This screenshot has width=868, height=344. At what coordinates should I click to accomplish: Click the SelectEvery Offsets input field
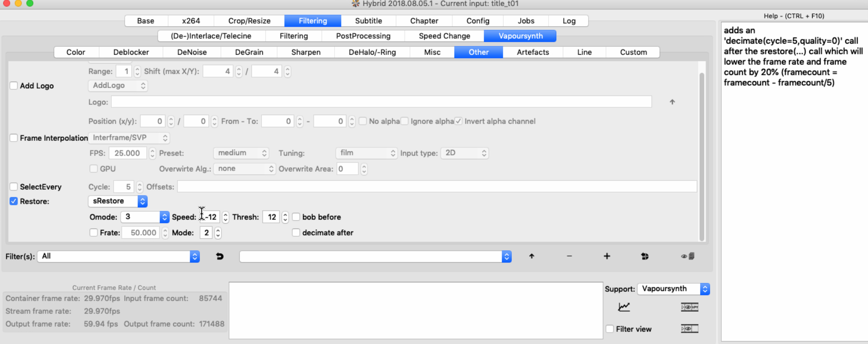click(x=437, y=186)
